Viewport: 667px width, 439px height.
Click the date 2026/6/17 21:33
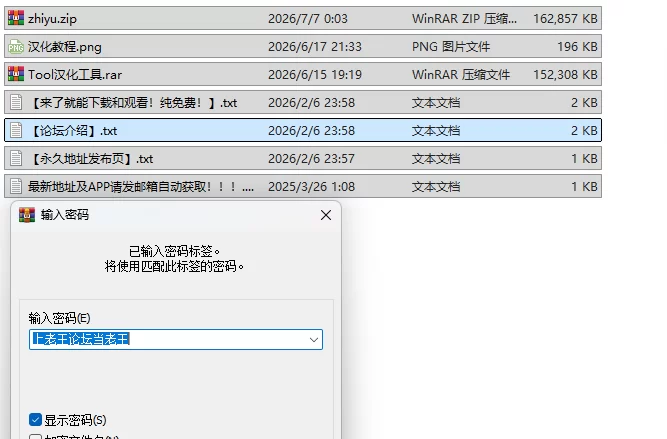point(315,47)
